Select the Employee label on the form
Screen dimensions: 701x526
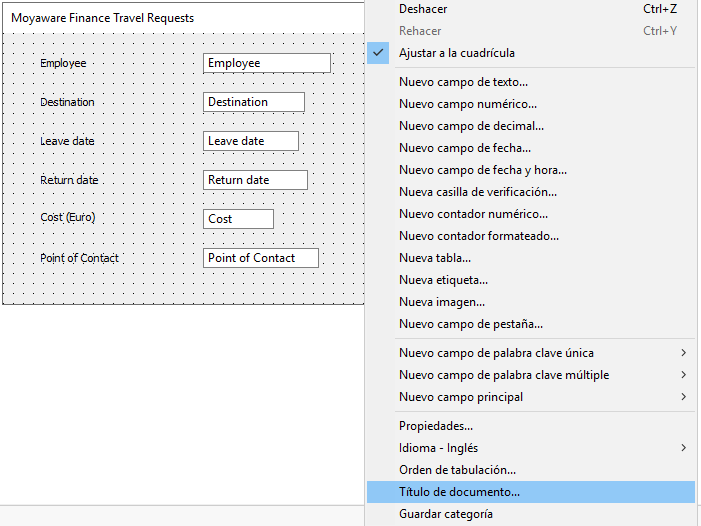(x=63, y=63)
